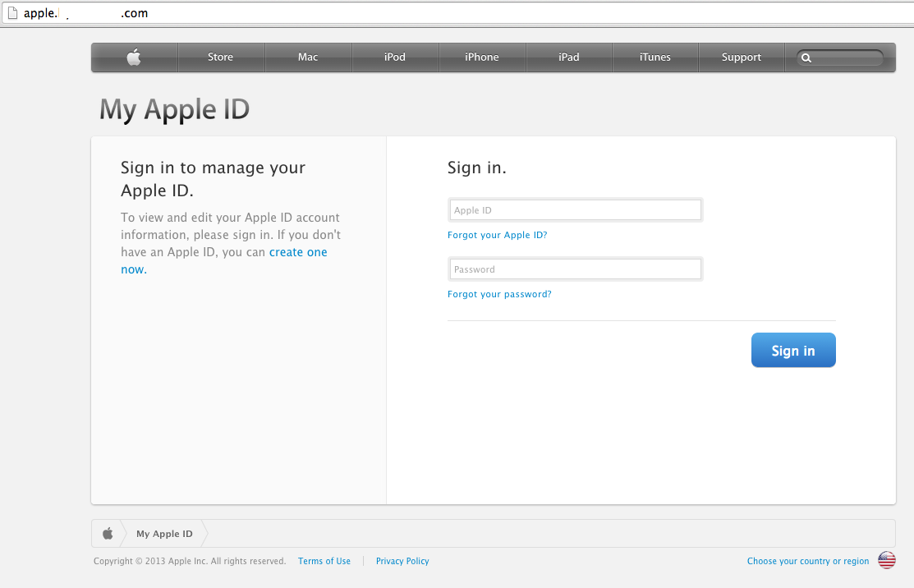The width and height of the screenshot is (914, 588).
Task: Visit the Support section
Action: [742, 57]
